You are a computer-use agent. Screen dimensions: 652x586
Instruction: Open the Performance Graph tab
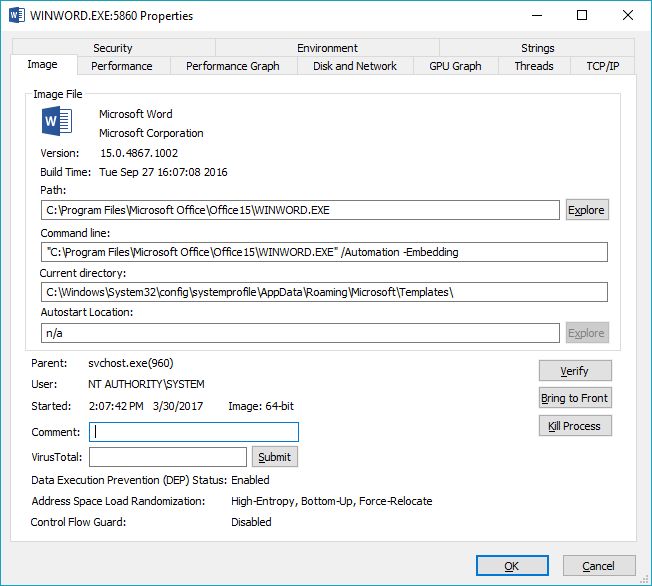[233, 66]
